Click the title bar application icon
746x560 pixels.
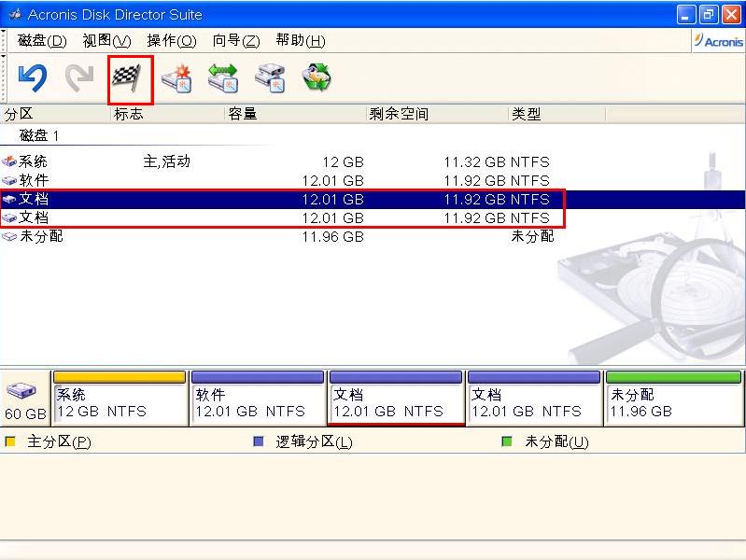pos(15,15)
